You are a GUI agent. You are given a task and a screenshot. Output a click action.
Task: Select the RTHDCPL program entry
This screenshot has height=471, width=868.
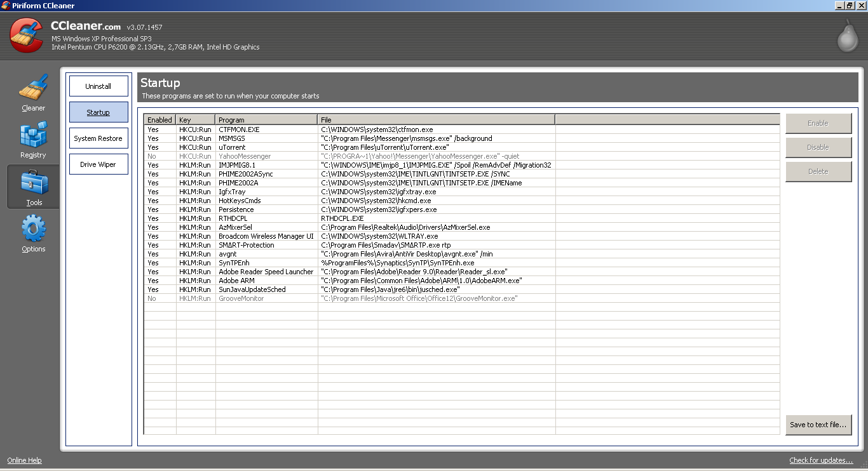233,218
